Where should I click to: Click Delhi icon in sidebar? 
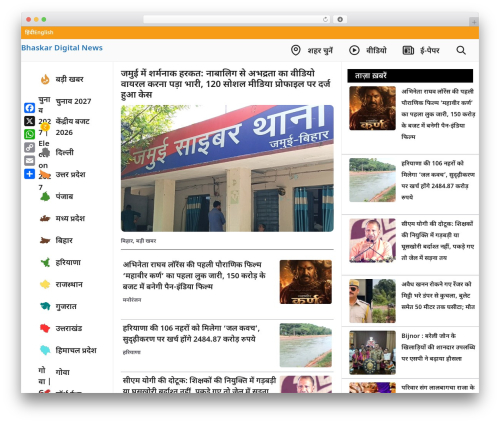pyautogui.click(x=45, y=152)
